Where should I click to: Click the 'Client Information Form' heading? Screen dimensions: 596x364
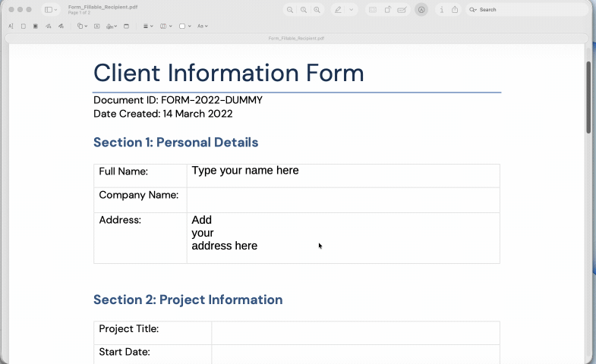(x=229, y=73)
